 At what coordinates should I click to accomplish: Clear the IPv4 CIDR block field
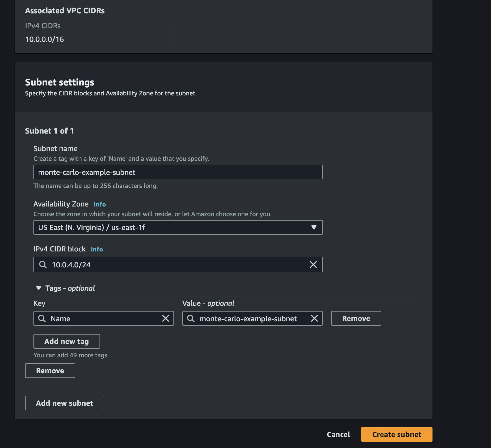tap(313, 265)
